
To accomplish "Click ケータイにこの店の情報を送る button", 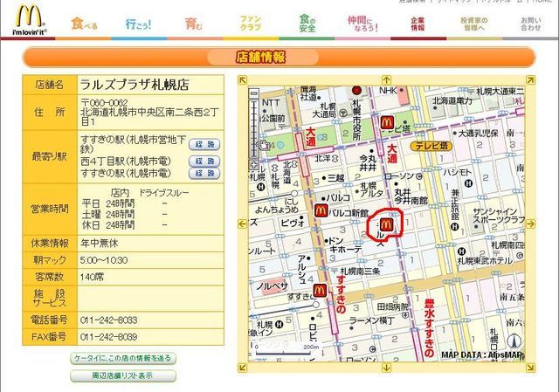I will (x=123, y=358).
